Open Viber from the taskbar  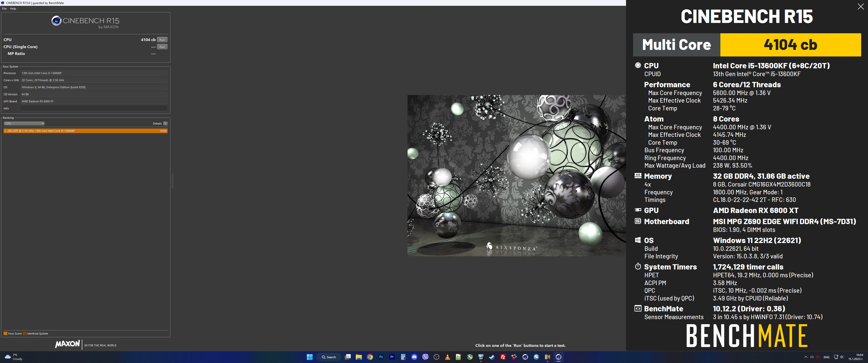[426, 357]
